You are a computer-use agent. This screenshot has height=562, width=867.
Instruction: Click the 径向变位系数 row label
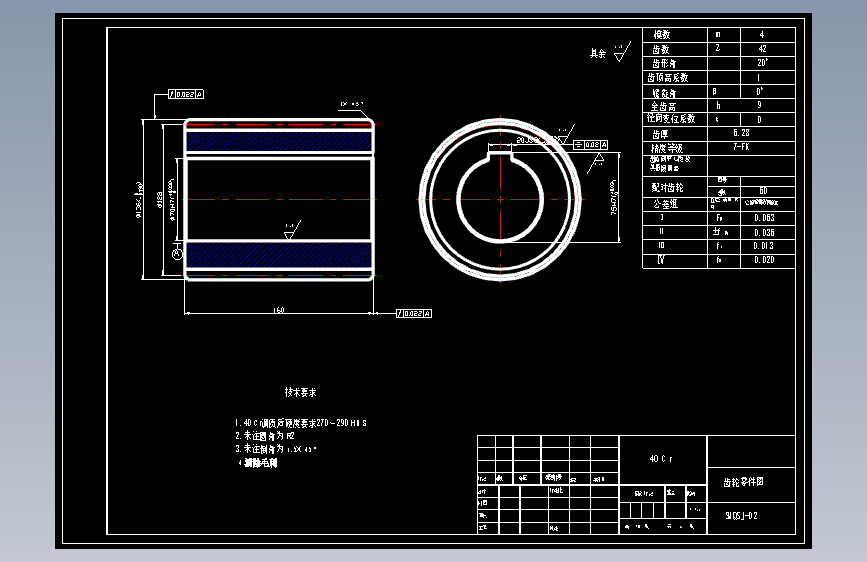coord(671,118)
